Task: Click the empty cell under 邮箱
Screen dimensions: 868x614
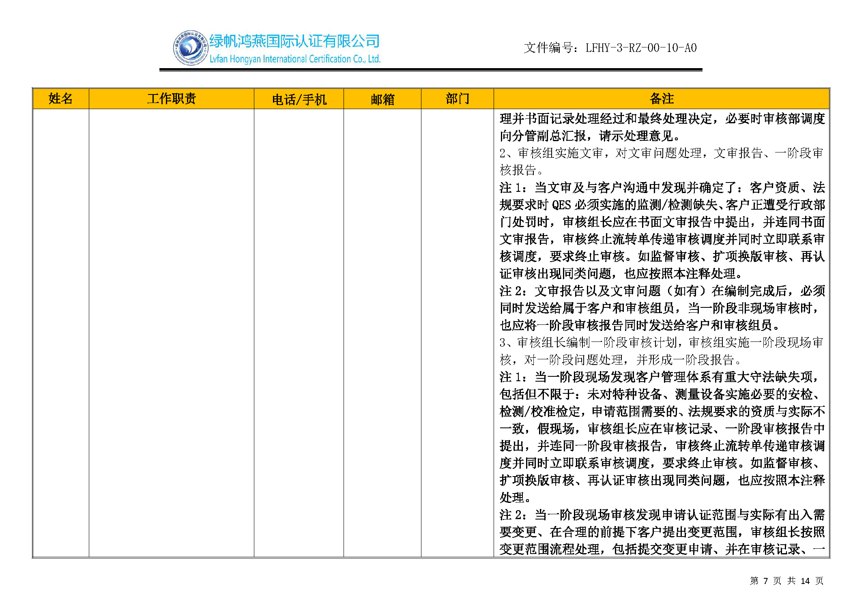Action: click(x=382, y=333)
